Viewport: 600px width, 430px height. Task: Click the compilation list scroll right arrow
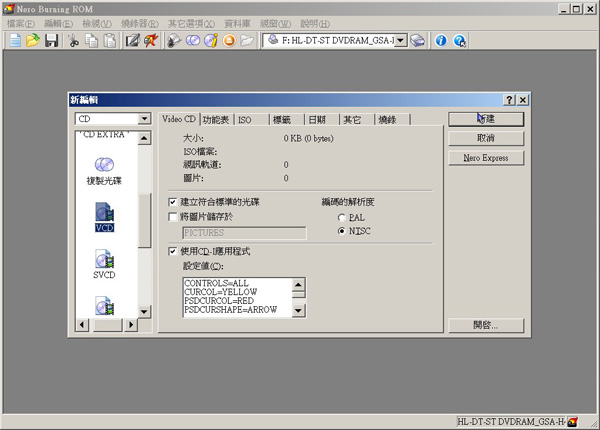point(131,325)
